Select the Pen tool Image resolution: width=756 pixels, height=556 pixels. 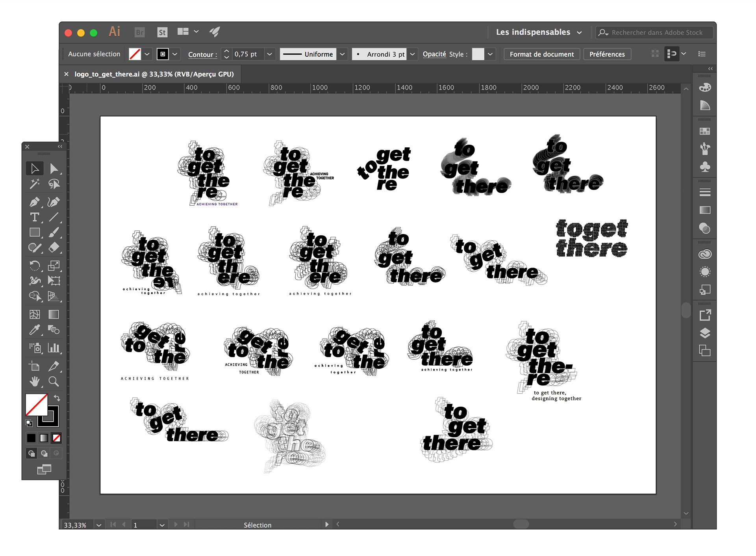(35, 202)
